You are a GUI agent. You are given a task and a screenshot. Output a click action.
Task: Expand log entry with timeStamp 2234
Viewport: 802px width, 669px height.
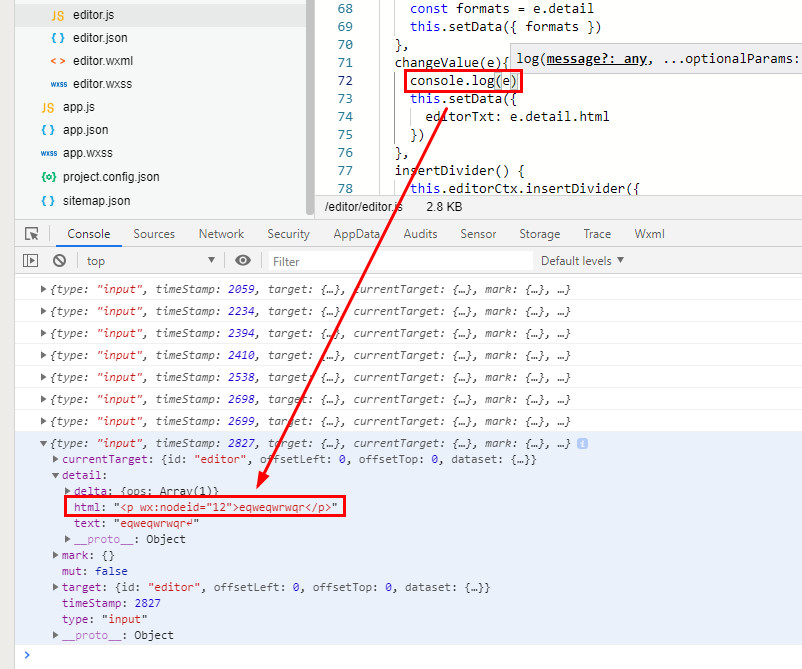tap(43, 311)
